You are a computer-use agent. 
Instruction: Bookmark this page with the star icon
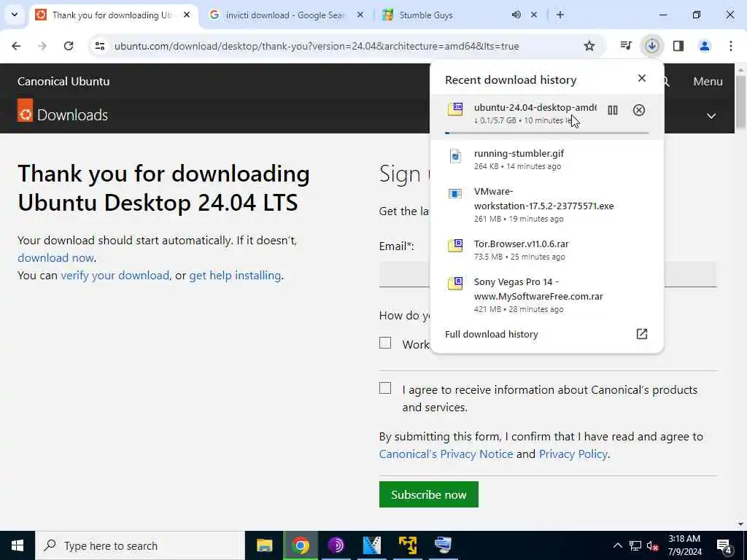pyautogui.click(x=589, y=46)
